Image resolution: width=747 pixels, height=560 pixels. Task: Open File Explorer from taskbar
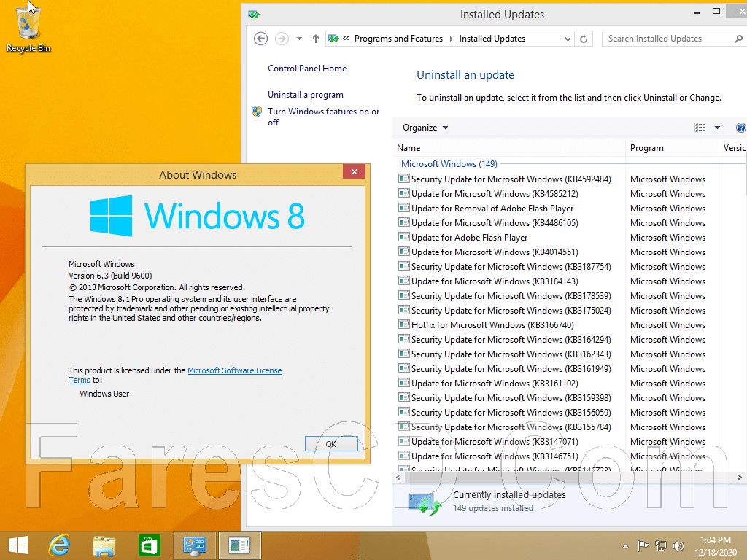pyautogui.click(x=104, y=545)
